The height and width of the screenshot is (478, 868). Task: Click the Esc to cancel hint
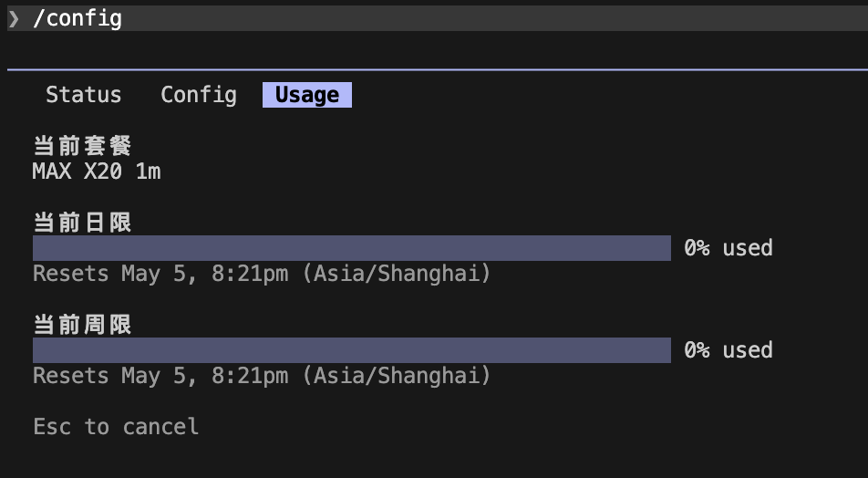(x=116, y=427)
